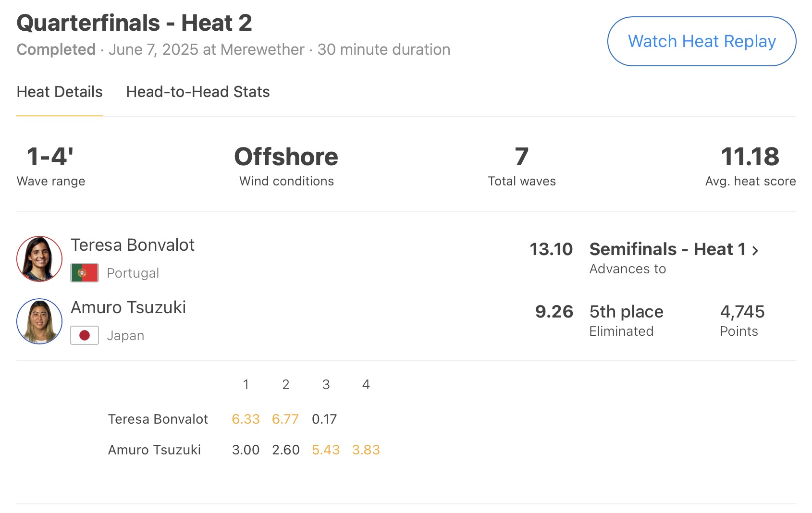Click Teresa Bonvalot's profile photo

click(x=39, y=259)
